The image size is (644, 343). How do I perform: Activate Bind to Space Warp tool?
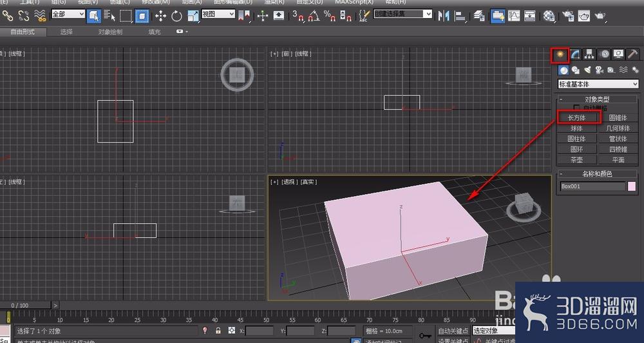point(40,15)
